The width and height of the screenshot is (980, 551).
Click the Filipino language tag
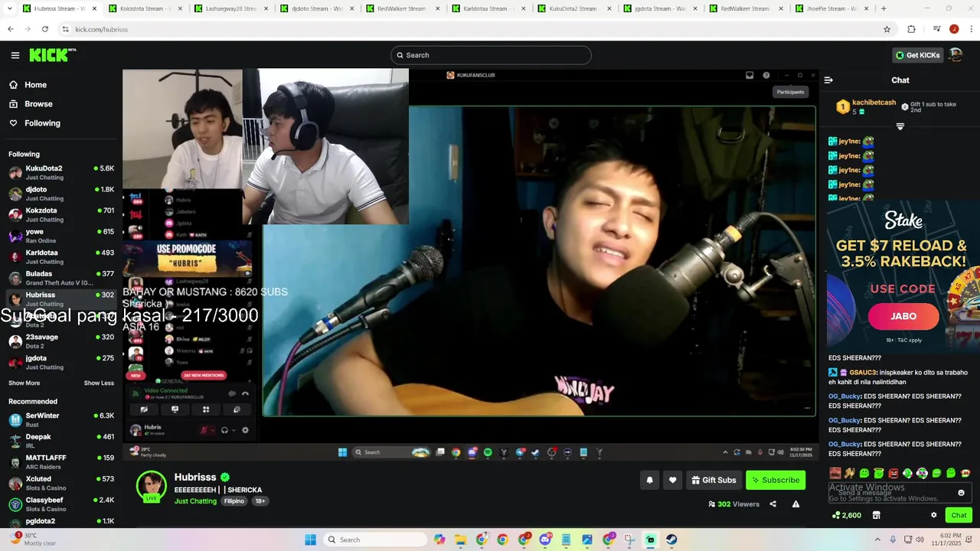point(234,501)
